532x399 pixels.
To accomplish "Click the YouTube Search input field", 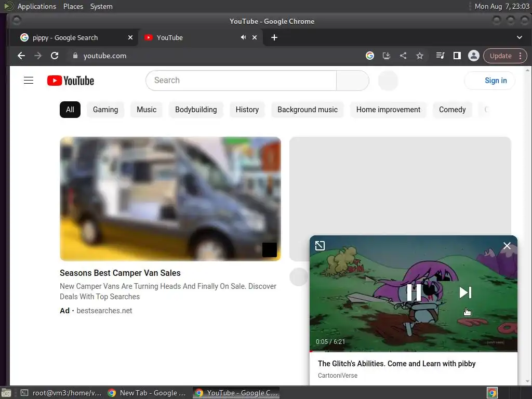I will coord(241,81).
